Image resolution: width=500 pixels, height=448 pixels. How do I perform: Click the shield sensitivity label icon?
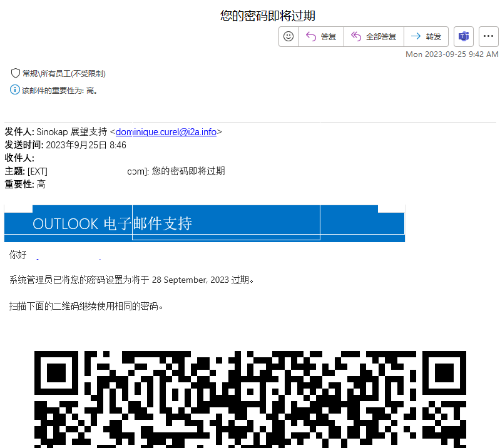(16, 73)
